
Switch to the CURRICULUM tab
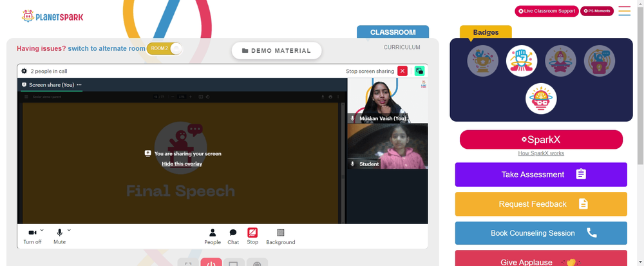(402, 47)
